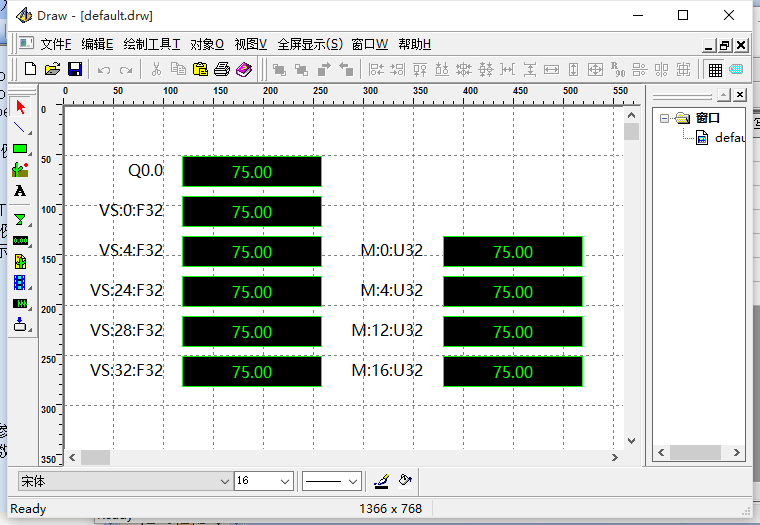Open the 编辑E menu
Image resolution: width=760 pixels, height=525 pixels.
click(x=97, y=45)
